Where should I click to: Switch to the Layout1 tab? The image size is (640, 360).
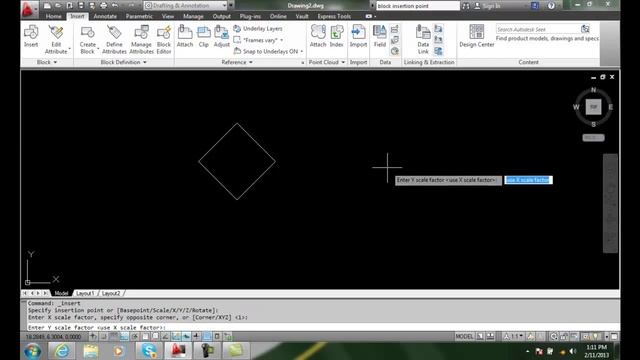tap(85, 293)
